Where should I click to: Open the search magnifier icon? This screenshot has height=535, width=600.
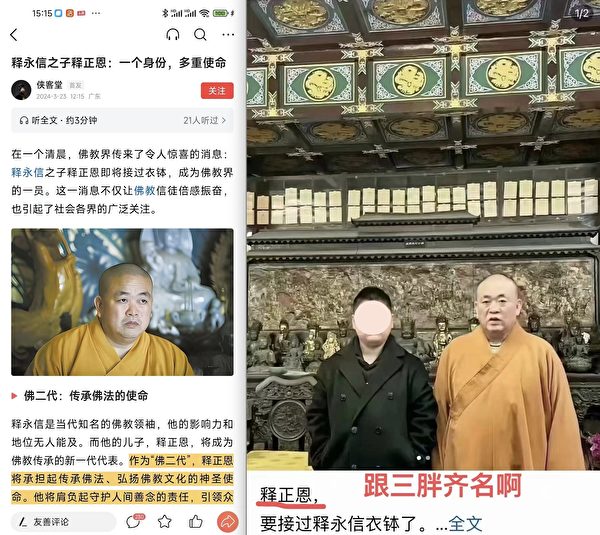pyautogui.click(x=200, y=35)
